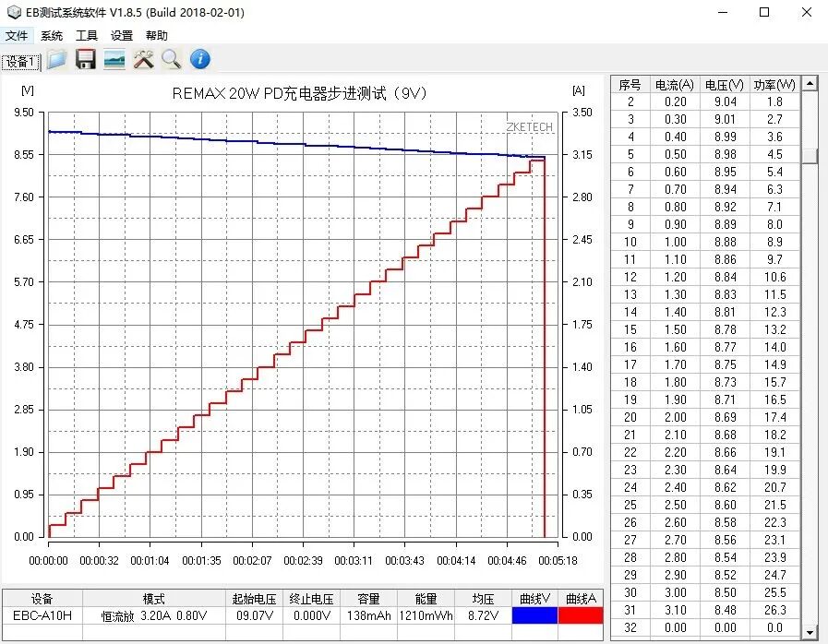Click the 模式 header cell
The image size is (828, 644).
(x=153, y=599)
